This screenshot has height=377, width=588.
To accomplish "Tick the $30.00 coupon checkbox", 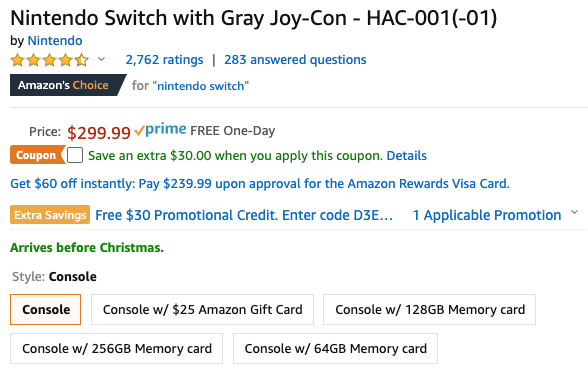I will tap(75, 155).
